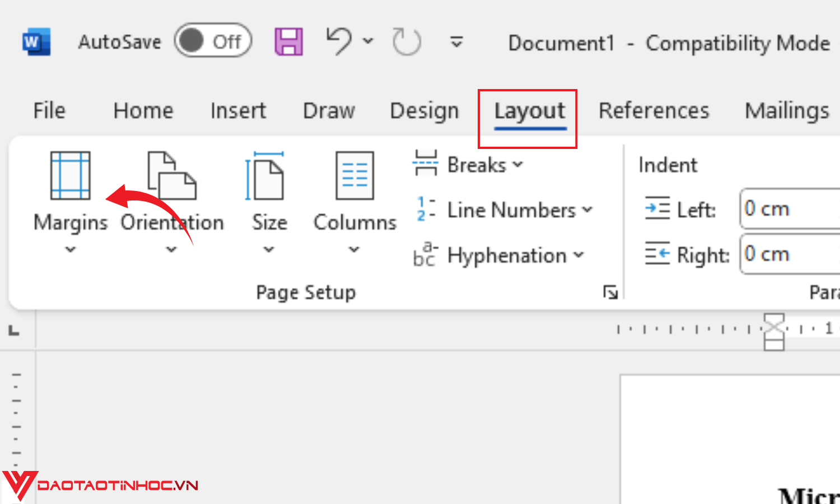Open Customize Quick Access Toolbar menu
Image resolution: width=840 pixels, height=504 pixels.
pyautogui.click(x=457, y=42)
